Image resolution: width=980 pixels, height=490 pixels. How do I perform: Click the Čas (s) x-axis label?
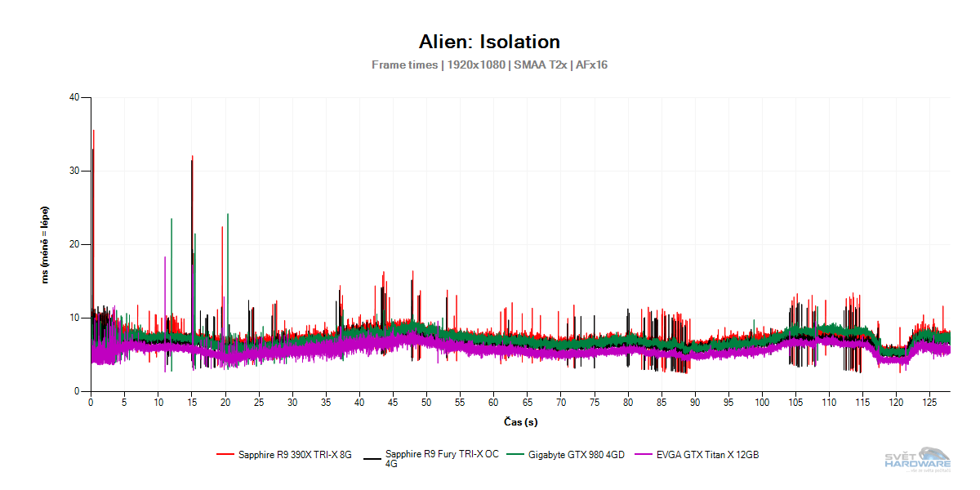point(520,421)
